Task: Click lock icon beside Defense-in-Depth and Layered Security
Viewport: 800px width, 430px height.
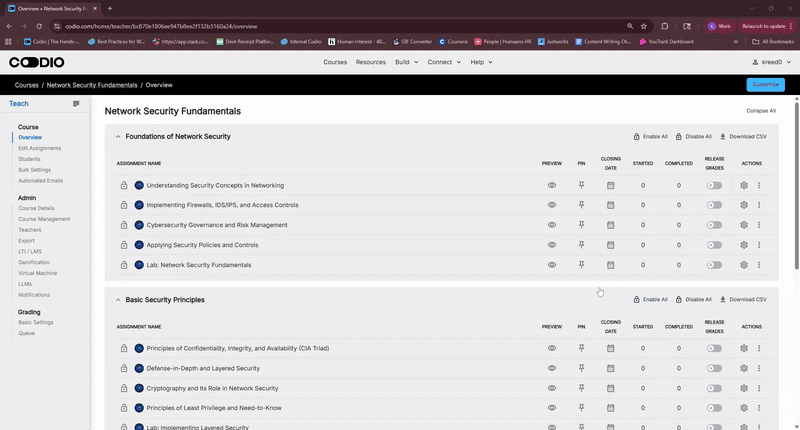Action: (x=124, y=368)
